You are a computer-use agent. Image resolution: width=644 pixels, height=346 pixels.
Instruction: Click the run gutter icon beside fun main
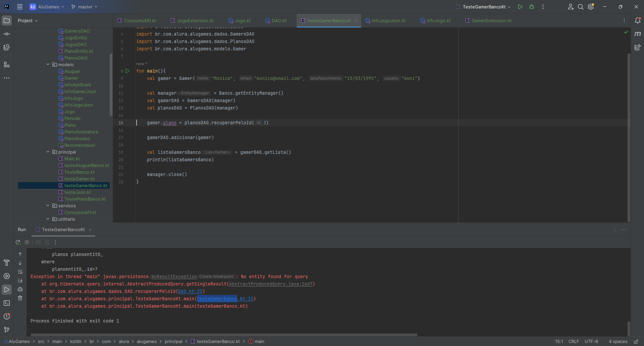tap(128, 71)
